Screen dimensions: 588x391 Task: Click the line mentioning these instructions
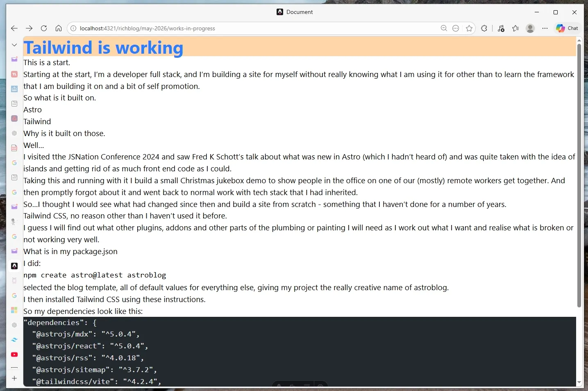pyautogui.click(x=114, y=299)
